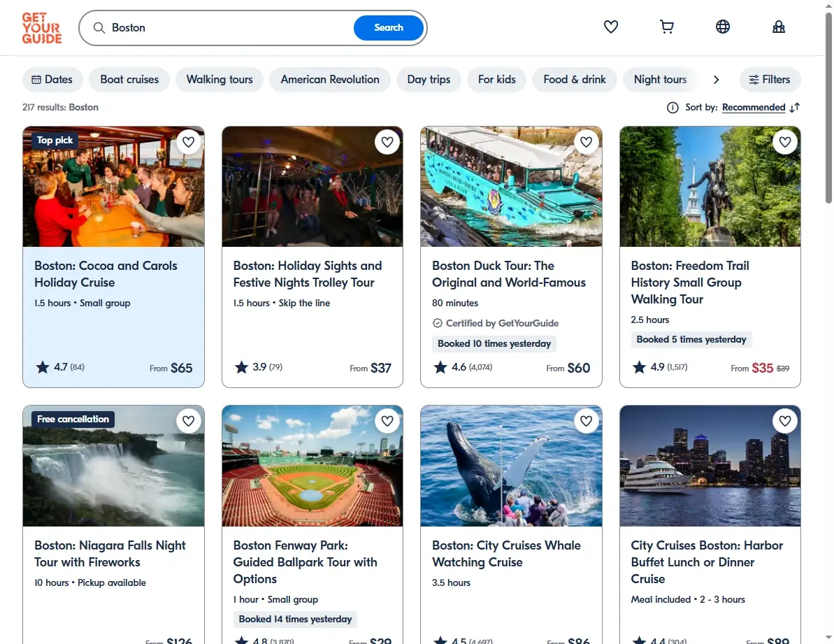Favorite the Boston Duck Tour card
This screenshot has width=834, height=644.
[586, 142]
